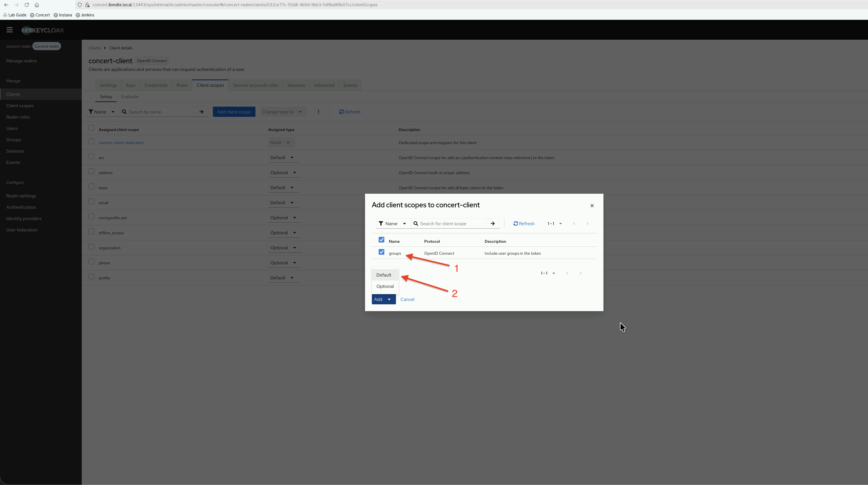Refresh the assigned client scopes list

pyautogui.click(x=349, y=112)
